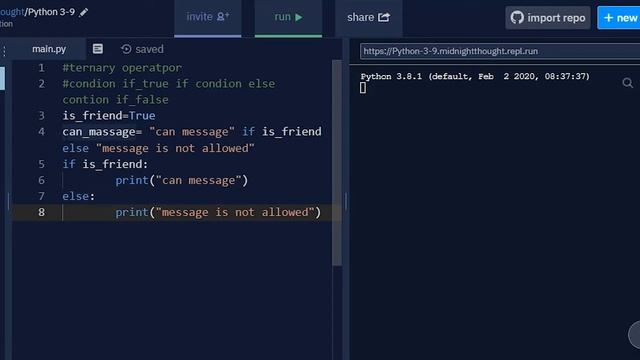The width and height of the screenshot is (640, 360).
Task: Click the vertical dots menu at editor left
Action: click(4, 51)
